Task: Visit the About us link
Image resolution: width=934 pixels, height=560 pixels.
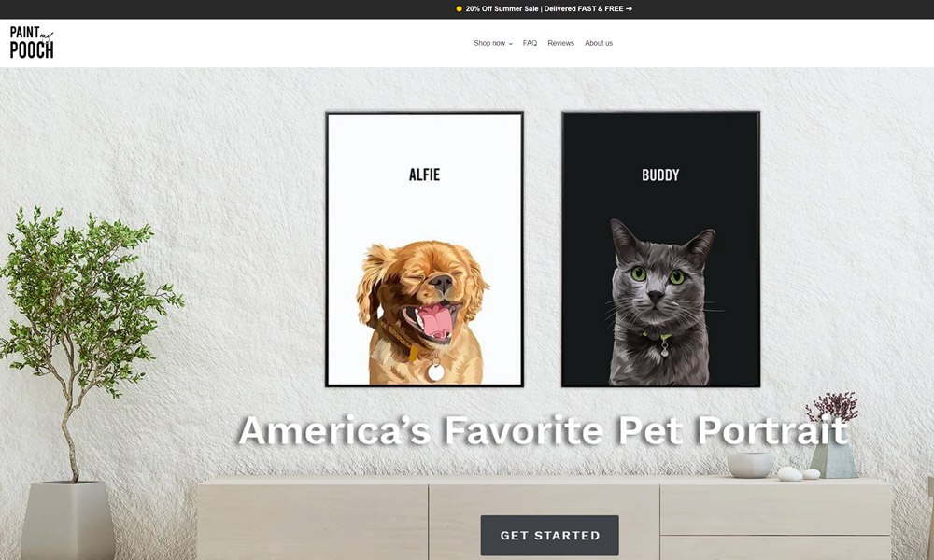Action: click(598, 43)
